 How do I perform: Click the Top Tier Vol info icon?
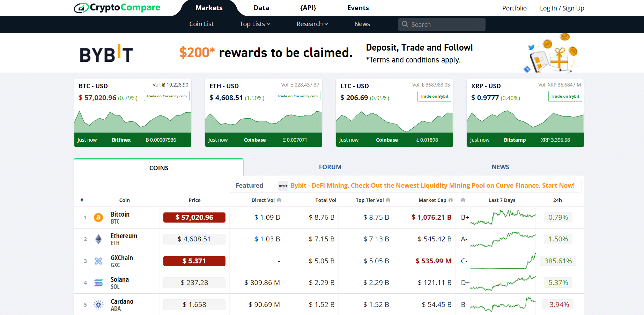point(388,200)
